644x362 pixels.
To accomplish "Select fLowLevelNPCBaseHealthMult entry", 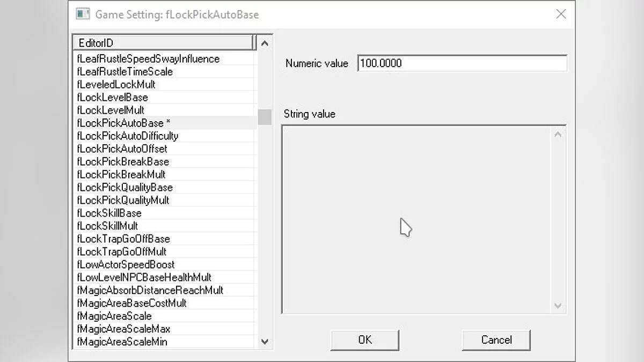I will tap(144, 277).
